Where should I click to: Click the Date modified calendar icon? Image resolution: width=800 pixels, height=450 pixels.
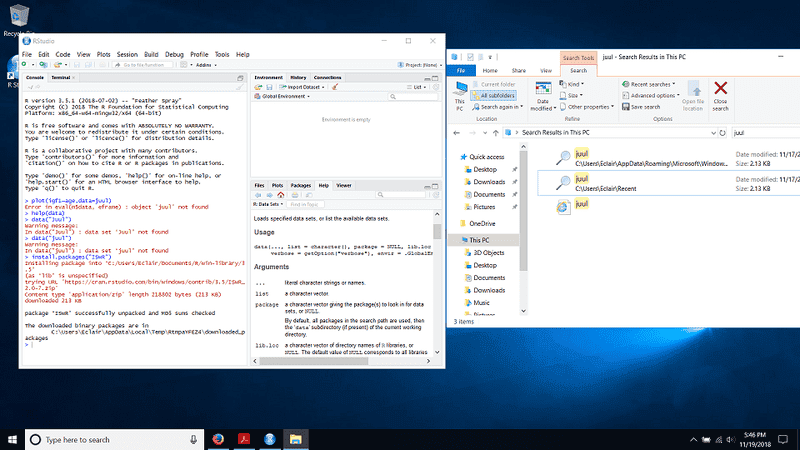tap(545, 88)
